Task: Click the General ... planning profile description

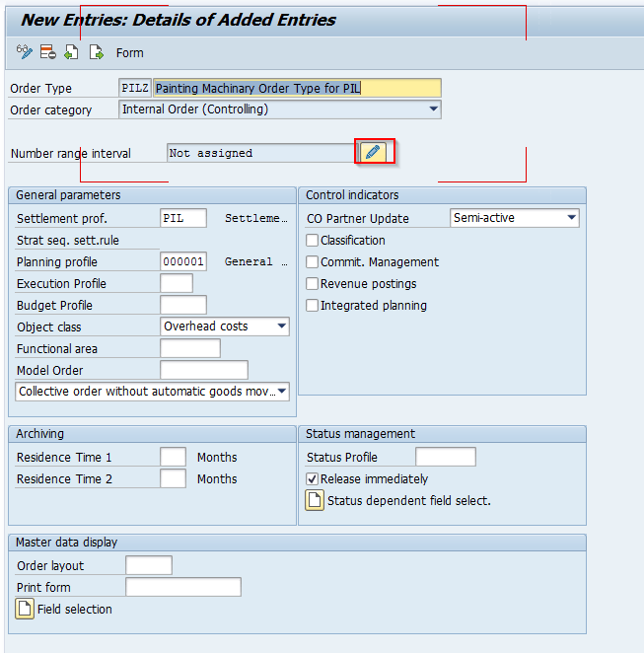Action: [x=256, y=261]
